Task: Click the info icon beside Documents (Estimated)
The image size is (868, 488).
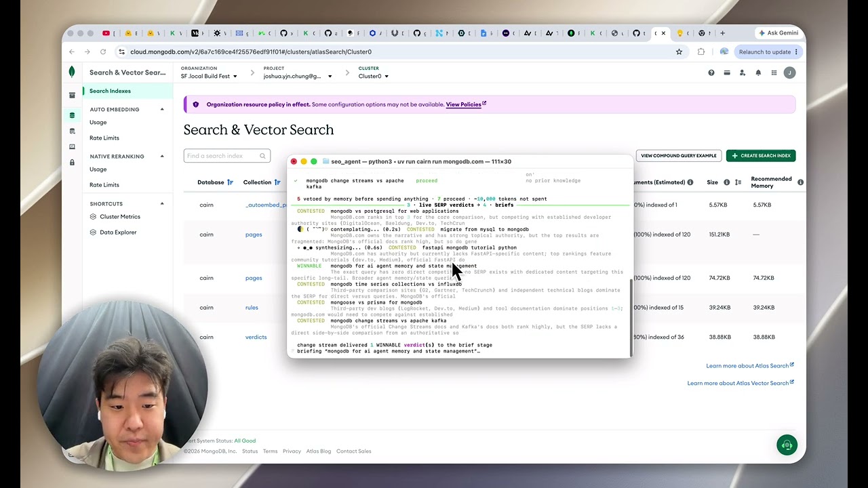Action: [x=690, y=182]
